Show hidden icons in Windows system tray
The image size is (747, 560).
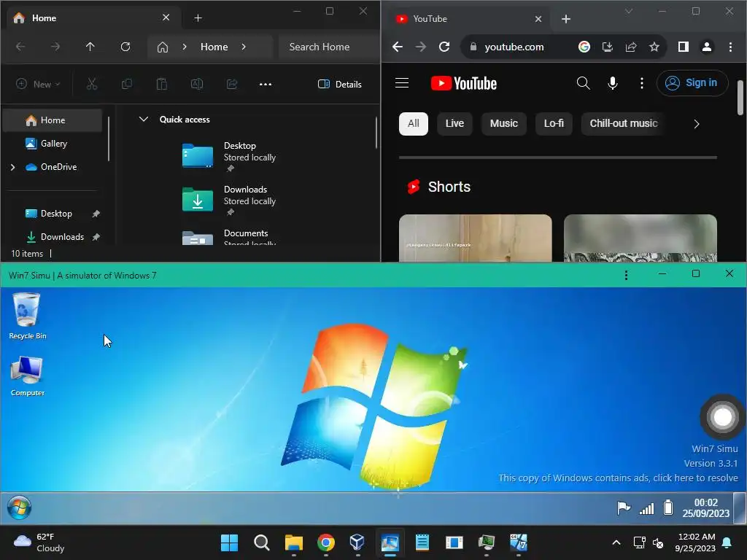(616, 542)
